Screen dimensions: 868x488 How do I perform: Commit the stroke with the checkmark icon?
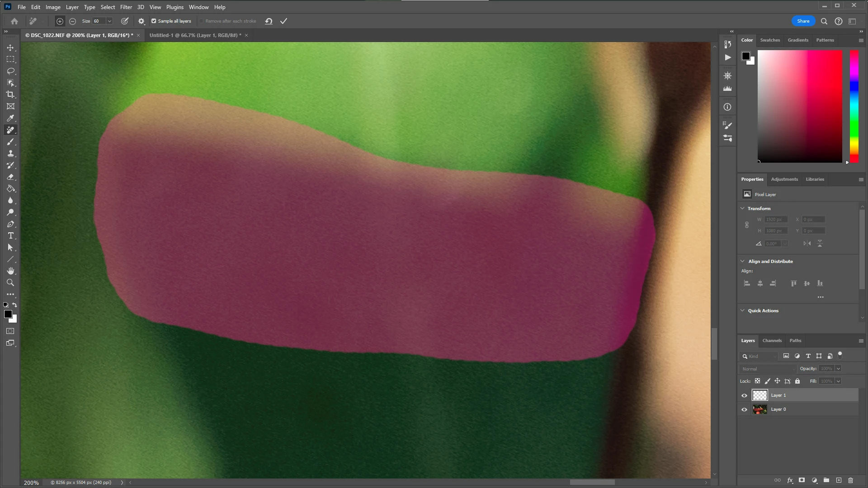pyautogui.click(x=283, y=21)
